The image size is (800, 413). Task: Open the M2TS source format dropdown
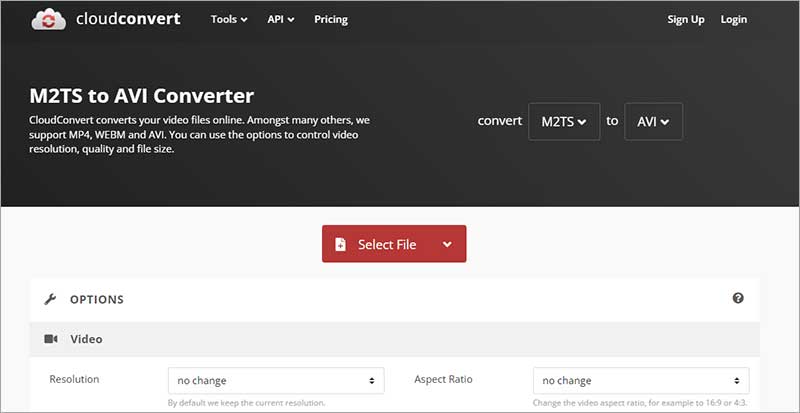pos(564,122)
